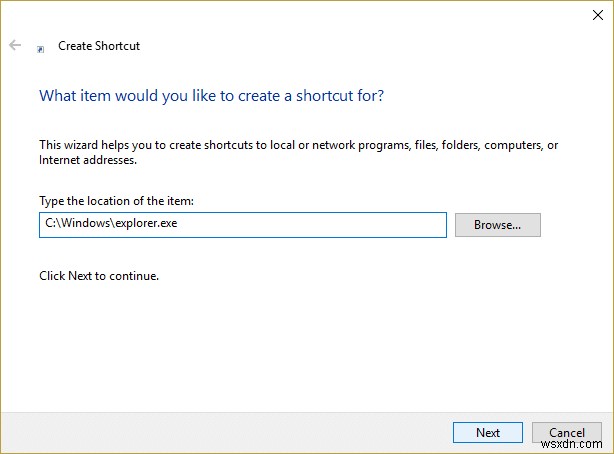
Task: Click the white area below "Click Next to continue."
Action: [x=300, y=340]
